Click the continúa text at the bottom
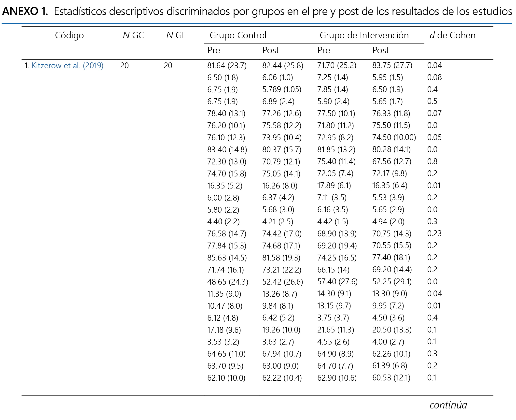This screenshot has height=420, width=516. [x=448, y=405]
